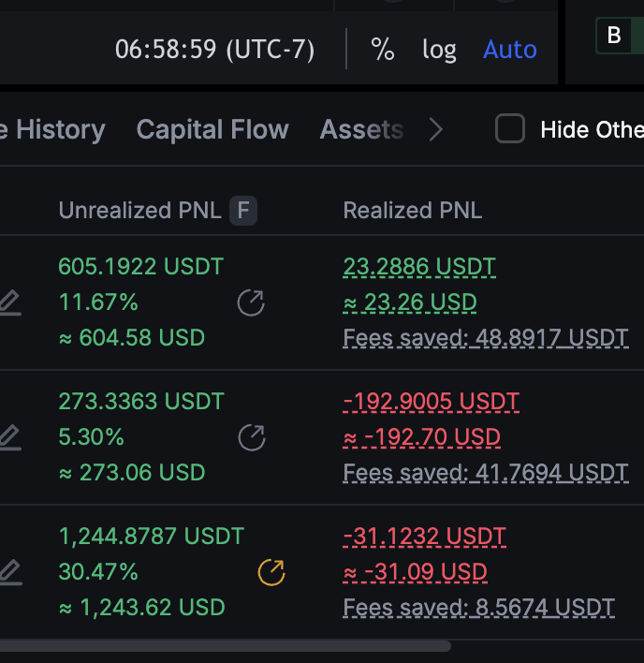644x663 pixels.
Task: Click Fees saved: 41.7694 USDT
Action: click(x=486, y=473)
